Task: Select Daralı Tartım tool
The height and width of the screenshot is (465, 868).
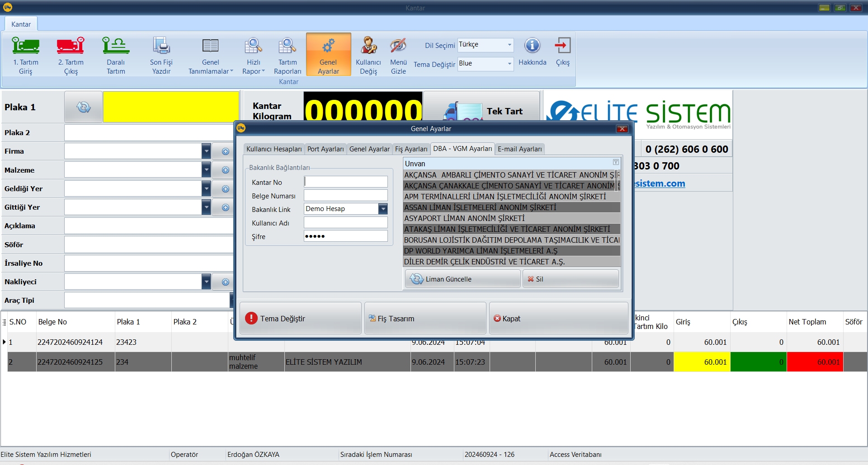Action: coord(116,55)
